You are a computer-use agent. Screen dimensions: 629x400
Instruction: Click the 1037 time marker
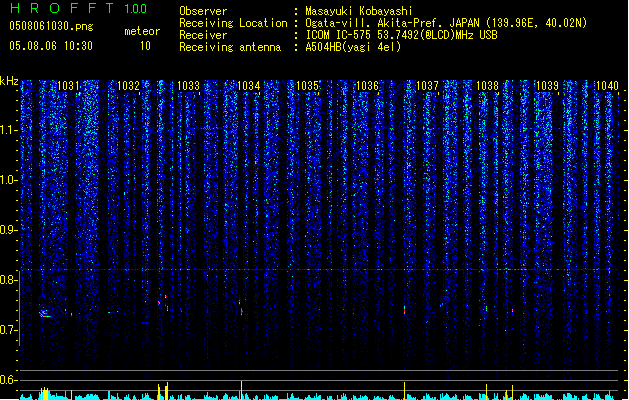click(x=428, y=86)
